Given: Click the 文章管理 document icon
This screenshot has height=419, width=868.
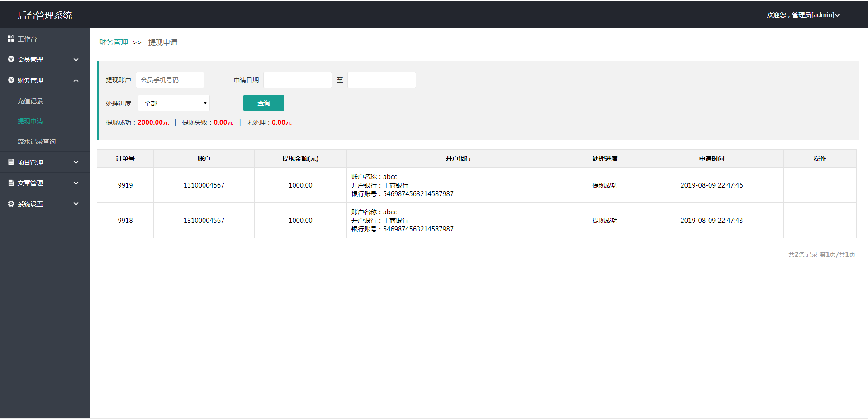Looking at the screenshot, I should coord(11,183).
